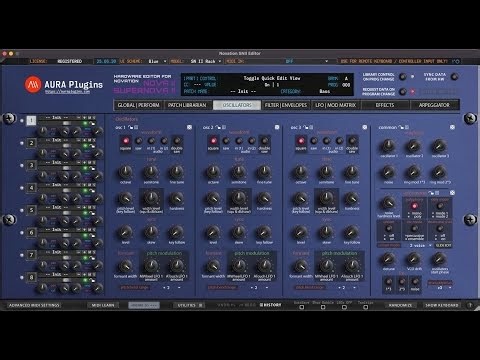Open the Effects tab
480x360 pixels.
click(x=385, y=105)
